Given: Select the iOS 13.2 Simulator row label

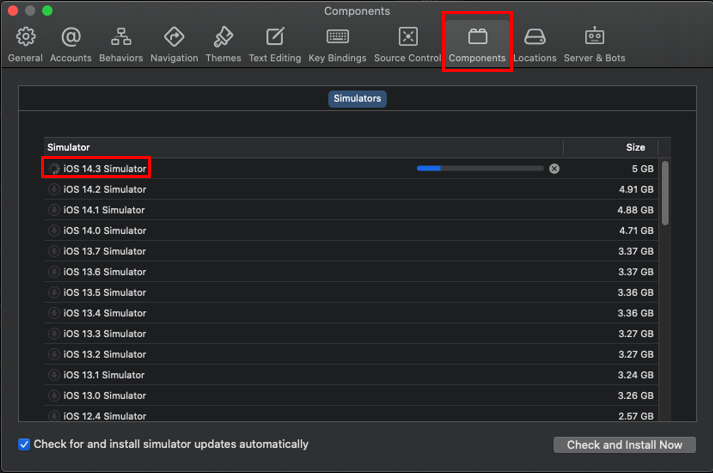Looking at the screenshot, I should tap(105, 354).
